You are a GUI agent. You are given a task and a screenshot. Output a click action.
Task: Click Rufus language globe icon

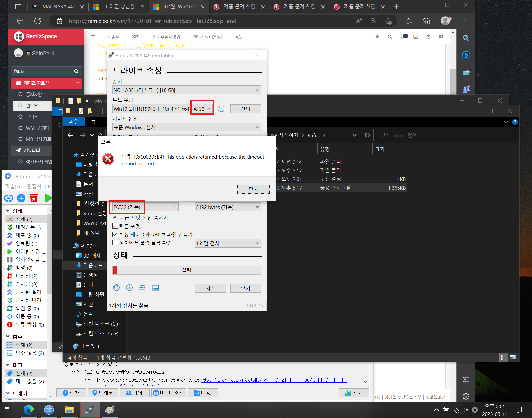point(116,288)
